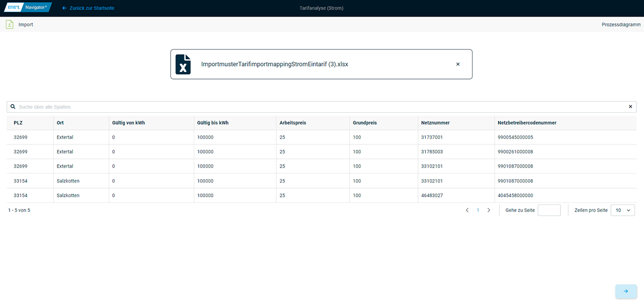The image size is (644, 305).
Task: Click into the Suche über alle Spalten box
Action: 322,107
